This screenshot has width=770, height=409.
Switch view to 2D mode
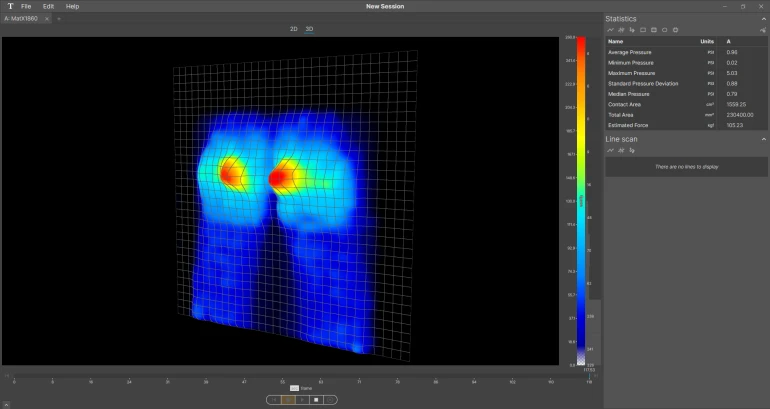(294, 29)
